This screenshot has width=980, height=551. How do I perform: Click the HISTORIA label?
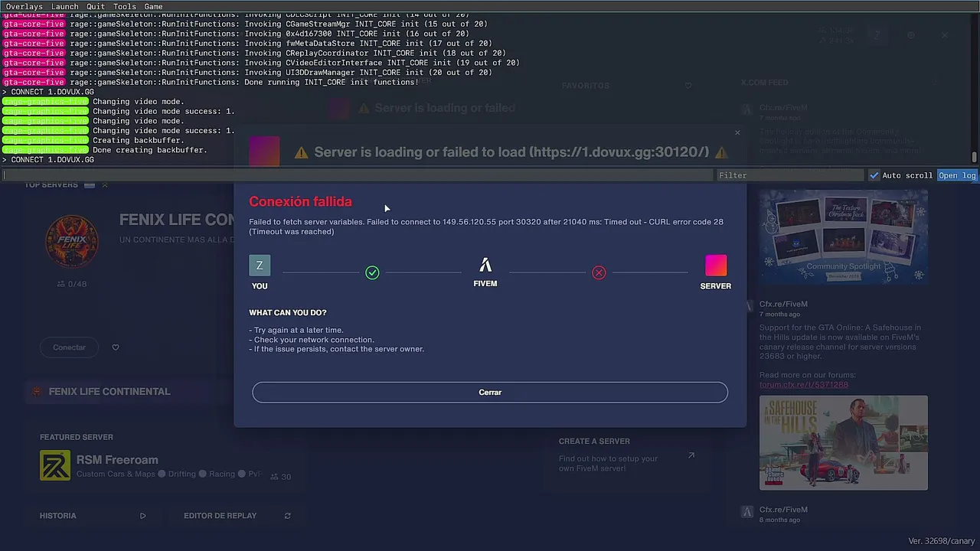pyautogui.click(x=58, y=516)
